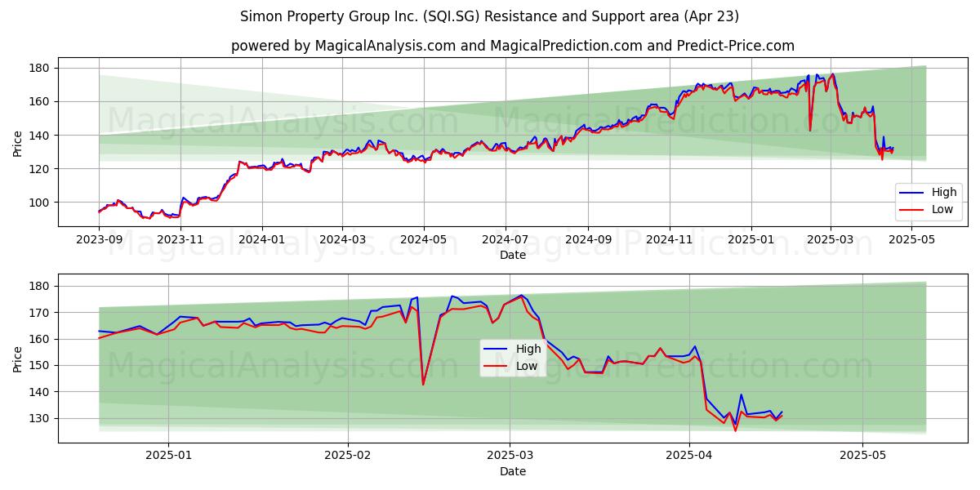Click 'High' in the bottom chart legend

[x=528, y=349]
